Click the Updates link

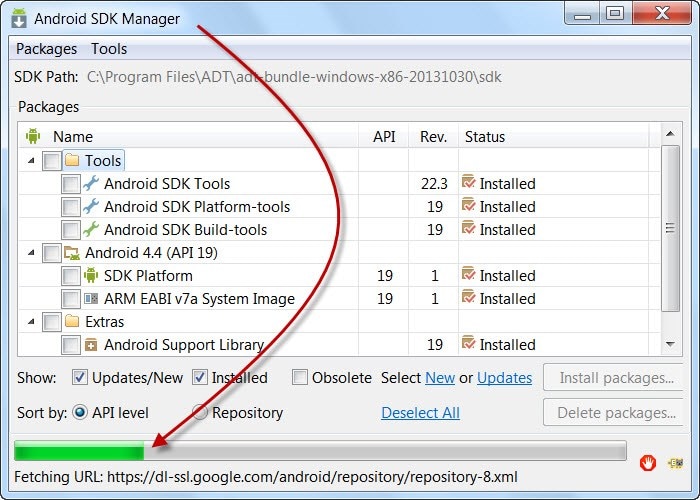pyautogui.click(x=504, y=378)
